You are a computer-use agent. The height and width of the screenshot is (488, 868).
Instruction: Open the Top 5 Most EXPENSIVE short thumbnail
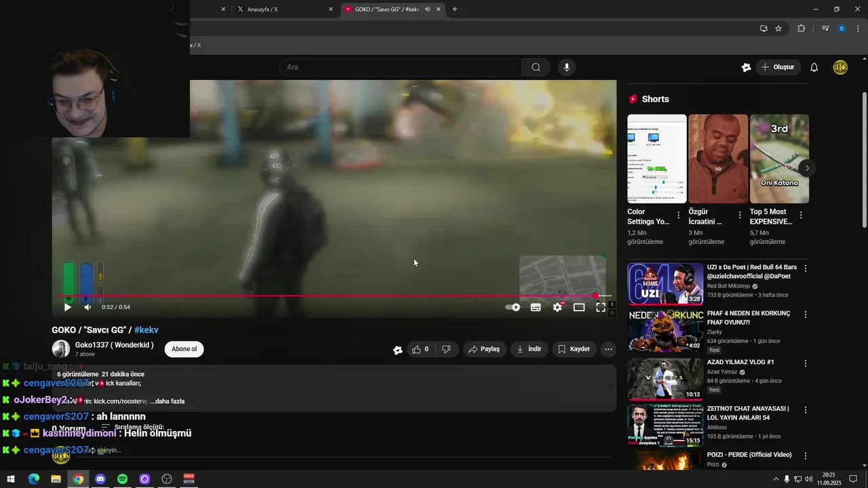pyautogui.click(x=779, y=159)
